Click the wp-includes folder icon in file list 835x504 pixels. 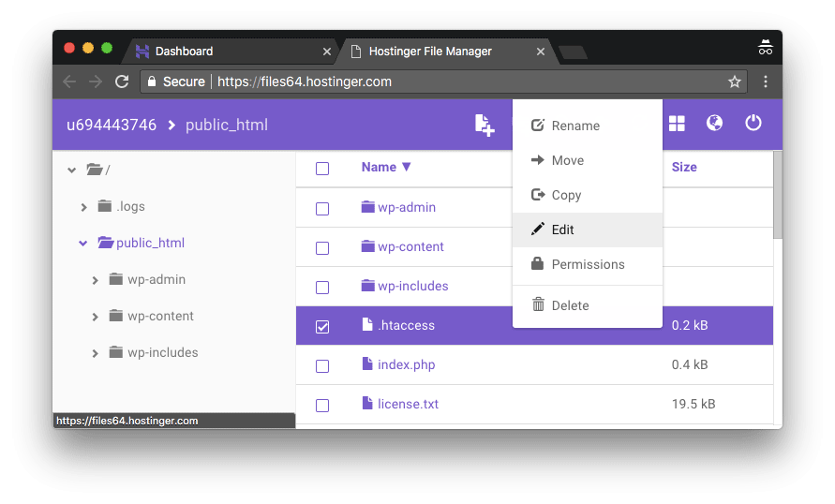click(368, 286)
